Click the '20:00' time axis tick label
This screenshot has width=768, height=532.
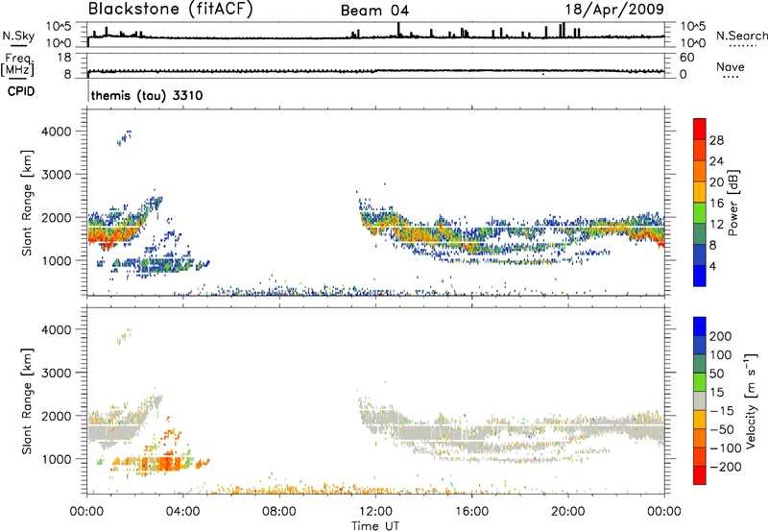click(x=567, y=512)
